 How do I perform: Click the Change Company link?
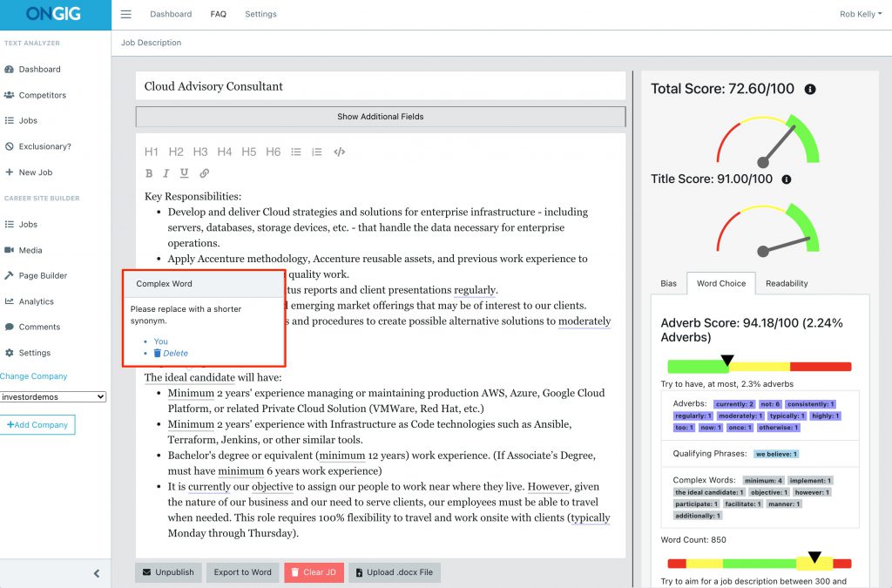34,376
